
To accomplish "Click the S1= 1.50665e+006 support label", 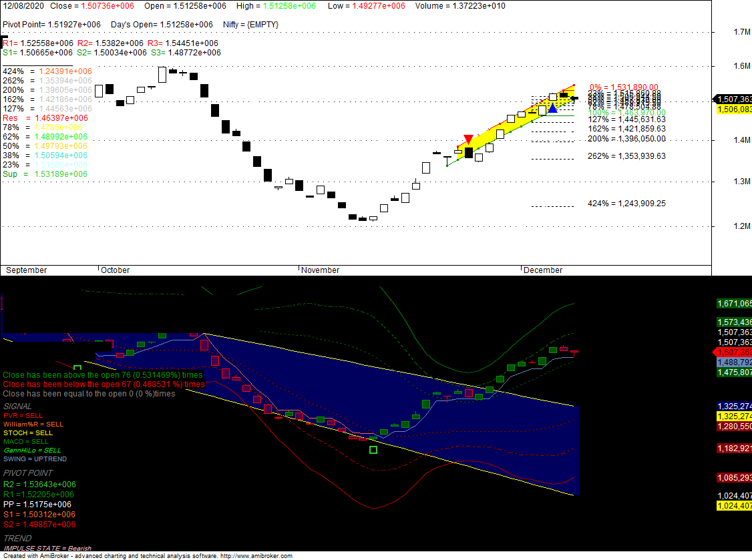I will [37, 53].
